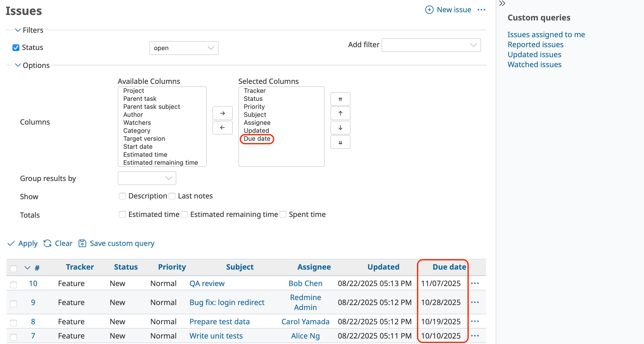Click the Clear refresh icon
This screenshot has height=344, width=644.
tap(47, 243)
